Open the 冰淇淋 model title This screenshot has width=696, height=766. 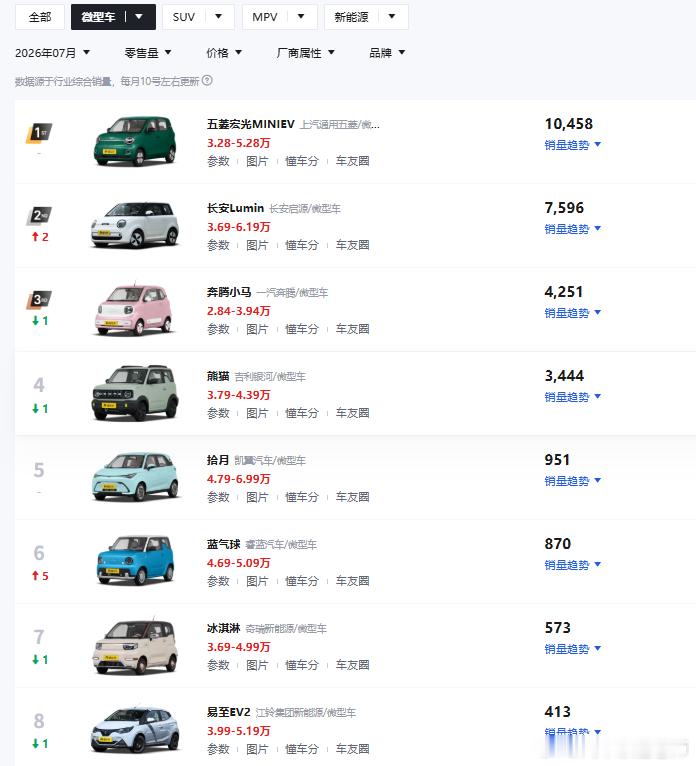224,628
